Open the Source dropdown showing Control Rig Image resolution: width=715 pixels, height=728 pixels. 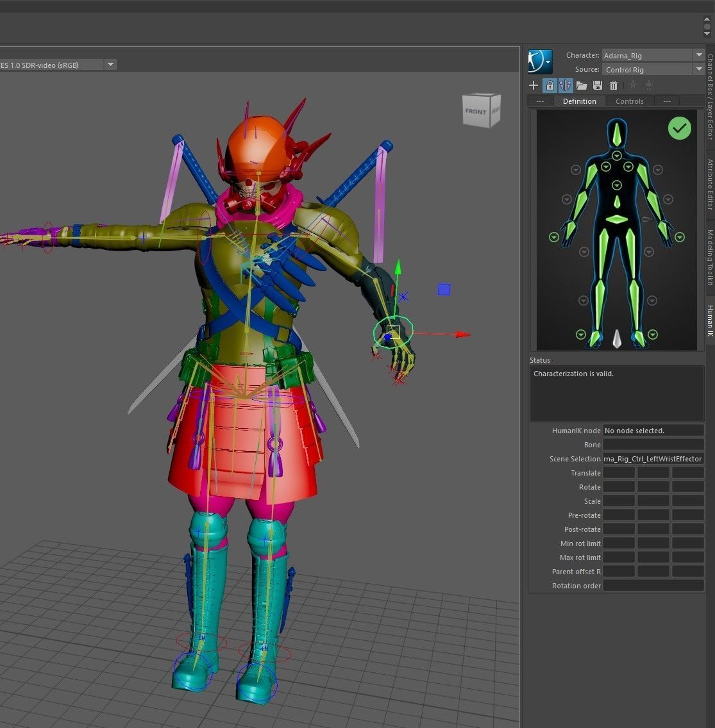(652, 70)
